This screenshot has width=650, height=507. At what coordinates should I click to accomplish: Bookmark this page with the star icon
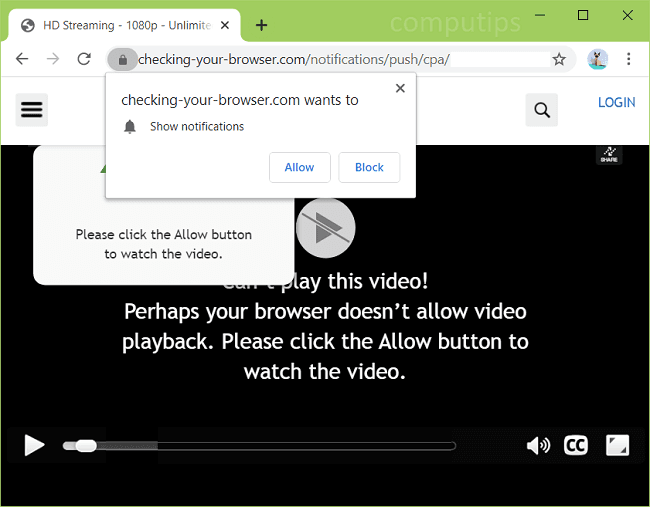click(x=559, y=59)
